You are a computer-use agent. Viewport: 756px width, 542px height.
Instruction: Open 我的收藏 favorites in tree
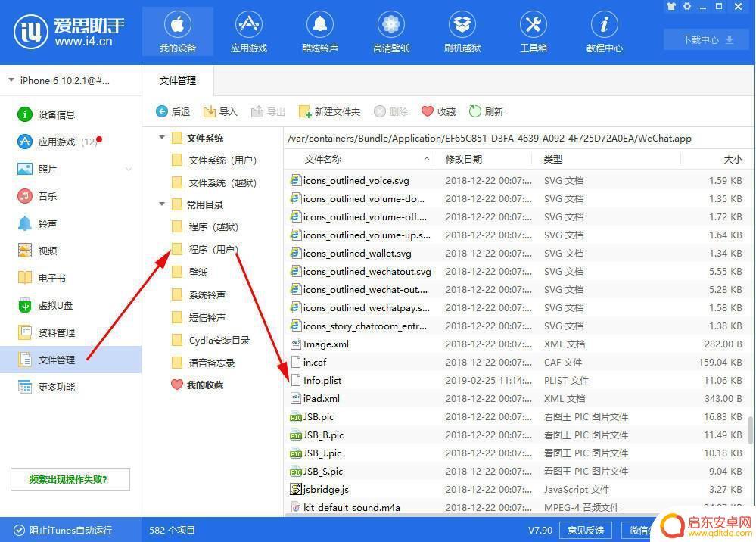(198, 385)
